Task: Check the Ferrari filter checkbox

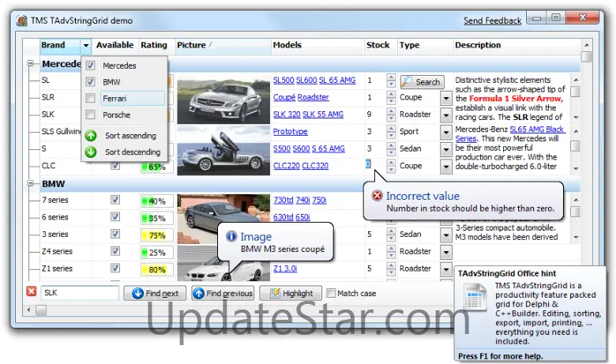Action: (91, 99)
